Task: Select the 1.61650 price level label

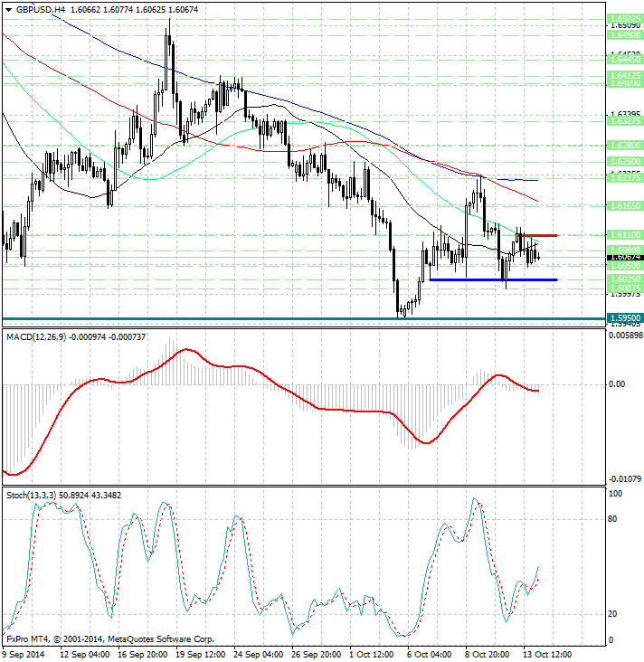Action: (625, 206)
